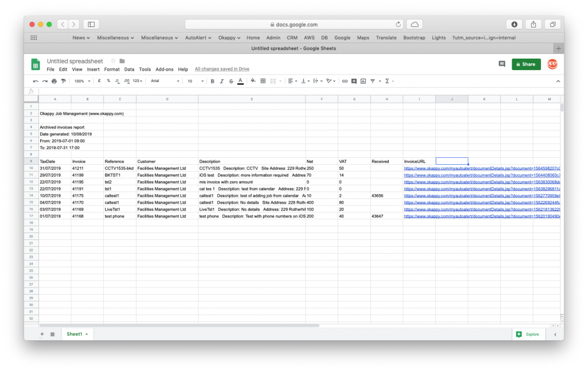Image resolution: width=588 pixels, height=372 pixels.
Task: Open the Insert menu
Action: click(x=94, y=69)
